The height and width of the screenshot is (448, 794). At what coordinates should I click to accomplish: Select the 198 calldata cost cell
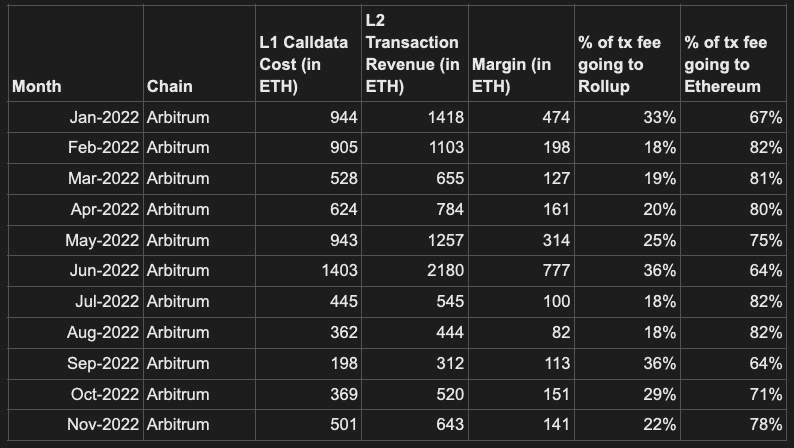point(342,363)
